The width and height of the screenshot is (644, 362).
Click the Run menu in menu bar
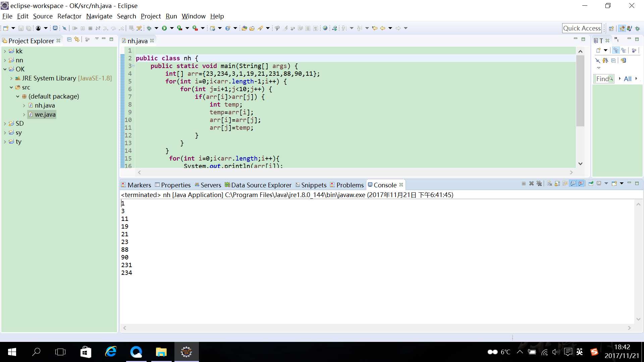click(171, 16)
